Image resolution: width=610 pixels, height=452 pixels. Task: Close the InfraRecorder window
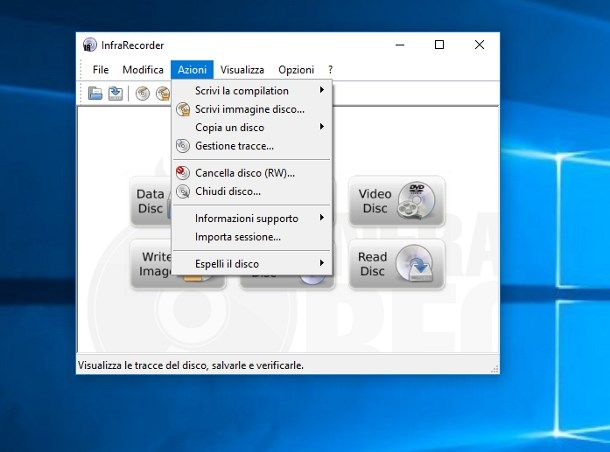[479, 45]
